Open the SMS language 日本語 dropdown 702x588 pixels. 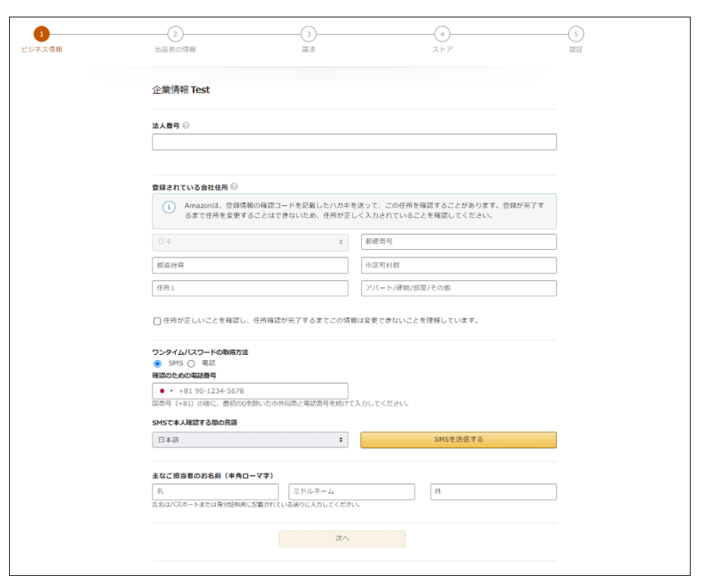pos(250,440)
